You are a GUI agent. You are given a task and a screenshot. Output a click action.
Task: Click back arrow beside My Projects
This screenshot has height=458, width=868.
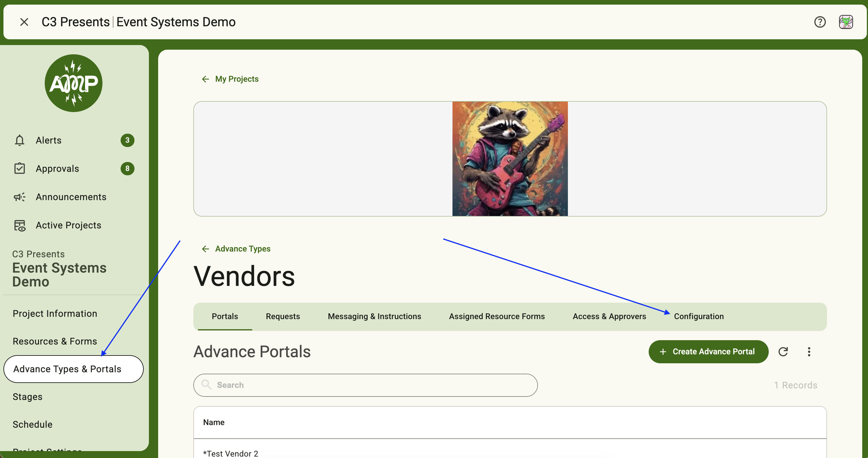[205, 79]
